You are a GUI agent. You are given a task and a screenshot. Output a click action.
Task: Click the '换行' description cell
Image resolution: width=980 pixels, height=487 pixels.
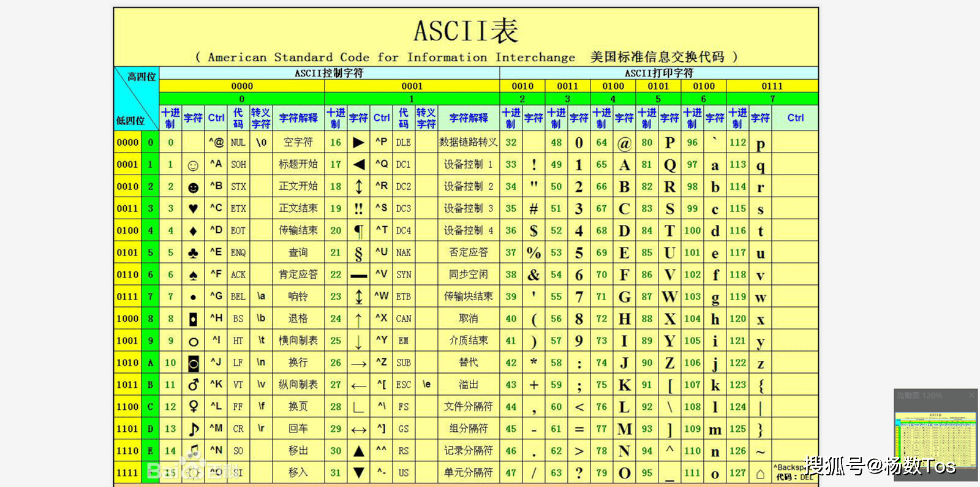click(298, 363)
